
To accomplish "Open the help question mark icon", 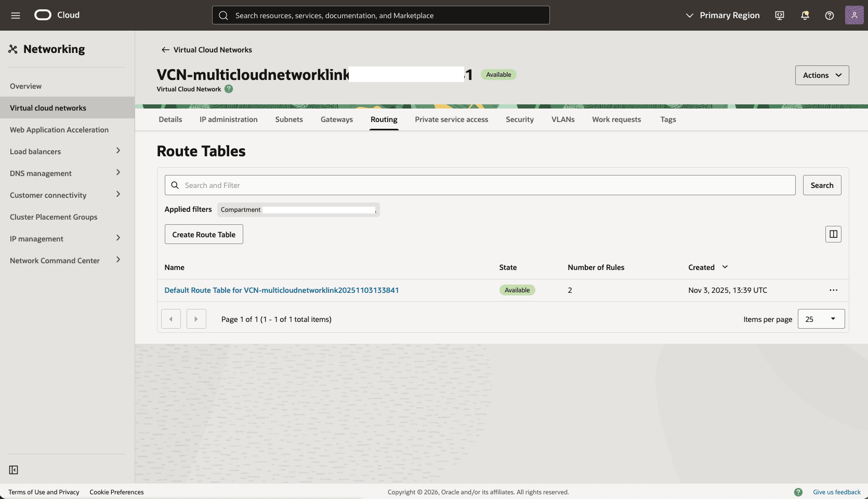I will click(828, 15).
